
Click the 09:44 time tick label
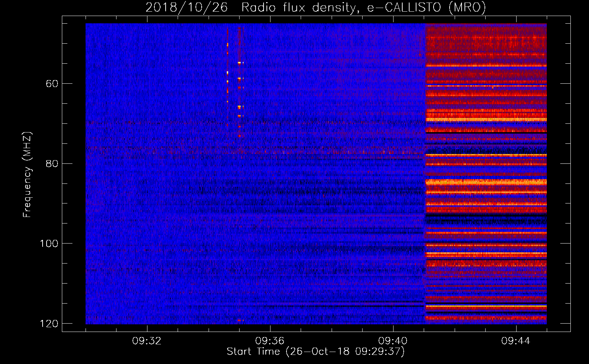516,341
